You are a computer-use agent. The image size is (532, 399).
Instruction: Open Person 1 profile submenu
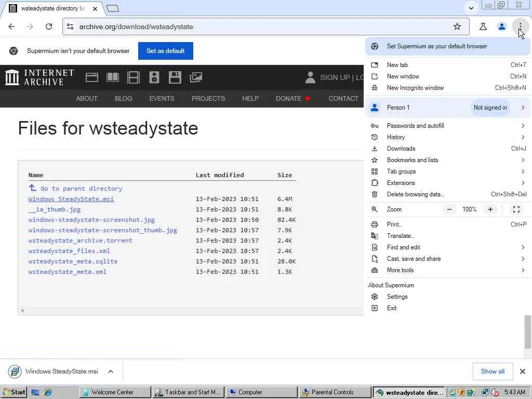(x=448, y=108)
